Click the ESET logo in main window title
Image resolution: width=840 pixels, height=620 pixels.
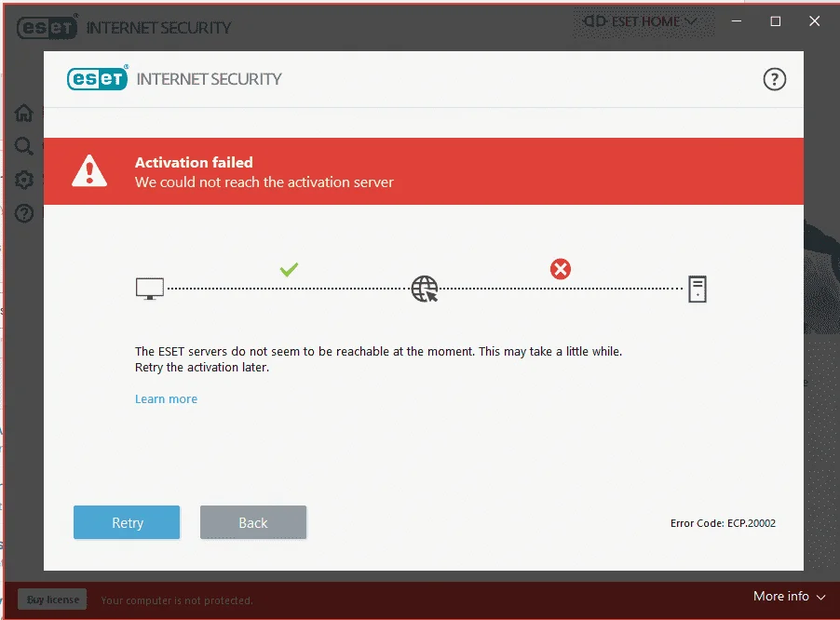tap(47, 27)
